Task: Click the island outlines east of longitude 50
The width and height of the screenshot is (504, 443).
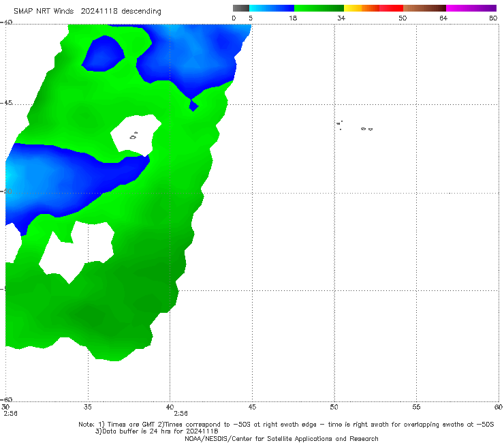Action: pos(355,126)
